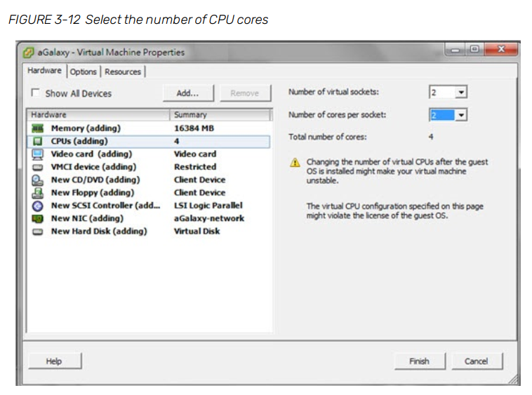
Task: Open Help for virtual machine properties
Action: point(54,361)
